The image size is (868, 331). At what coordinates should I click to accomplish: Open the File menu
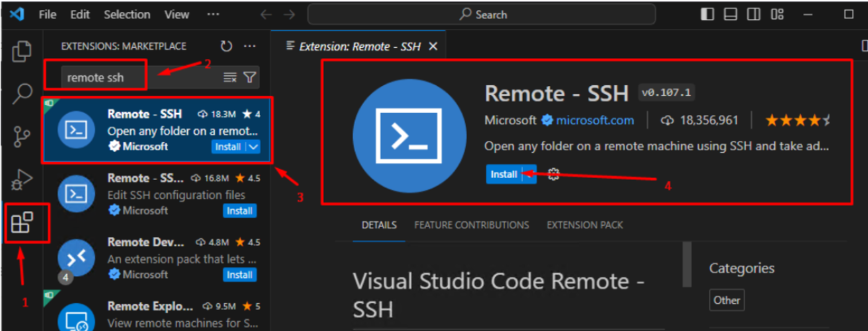[x=48, y=14]
